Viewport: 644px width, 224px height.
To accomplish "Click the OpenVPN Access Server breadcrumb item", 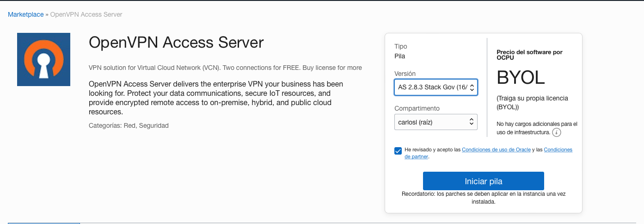I will (x=86, y=14).
